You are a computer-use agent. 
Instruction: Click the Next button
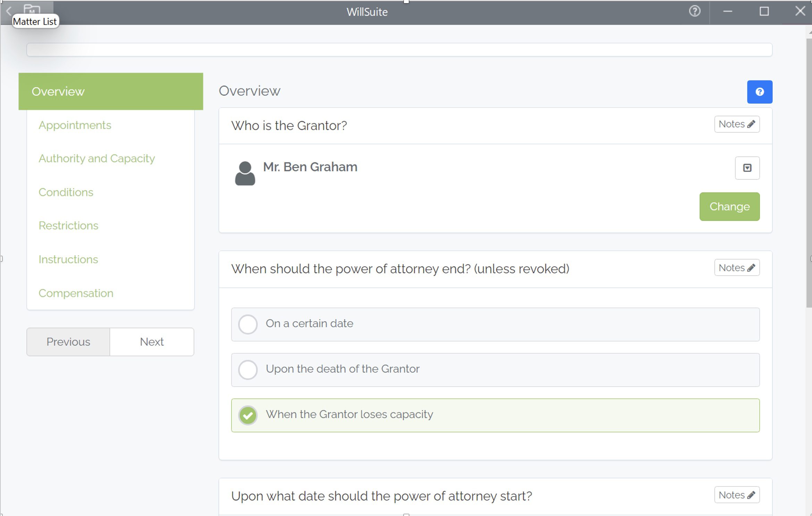[152, 342]
